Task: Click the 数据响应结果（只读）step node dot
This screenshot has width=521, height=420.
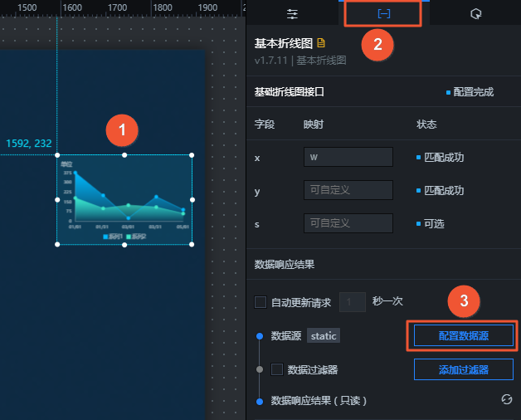Action: click(x=260, y=402)
